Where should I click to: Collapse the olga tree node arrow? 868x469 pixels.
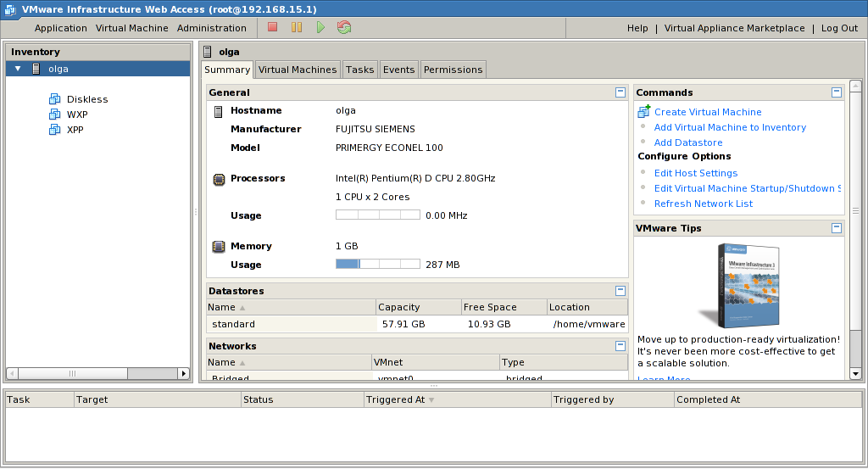click(18, 69)
